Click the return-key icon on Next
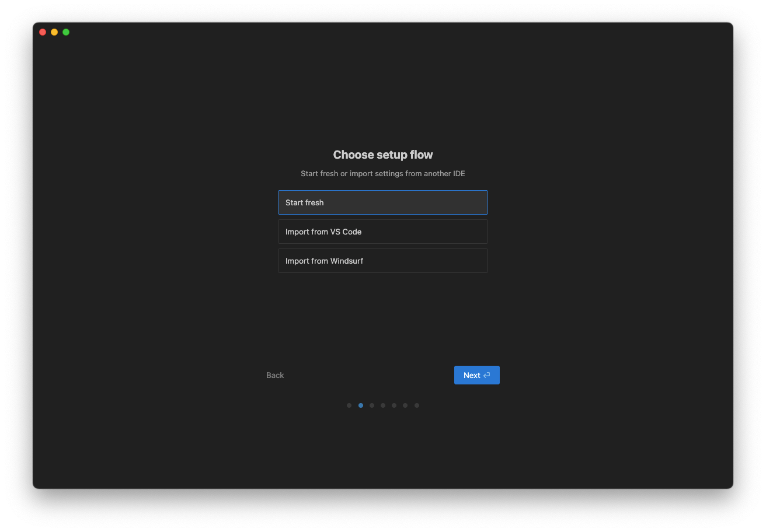Screen dimensions: 766x532 pos(487,375)
